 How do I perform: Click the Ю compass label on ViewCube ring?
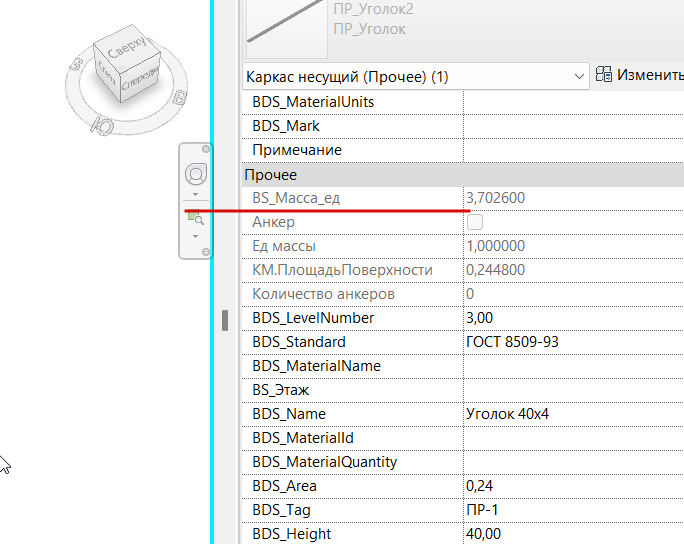click(102, 126)
